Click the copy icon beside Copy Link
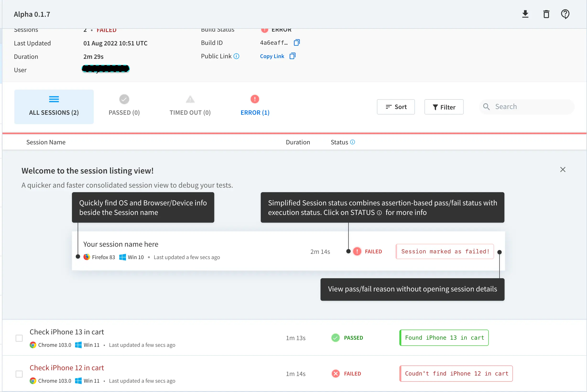The width and height of the screenshot is (587, 392). 292,56
